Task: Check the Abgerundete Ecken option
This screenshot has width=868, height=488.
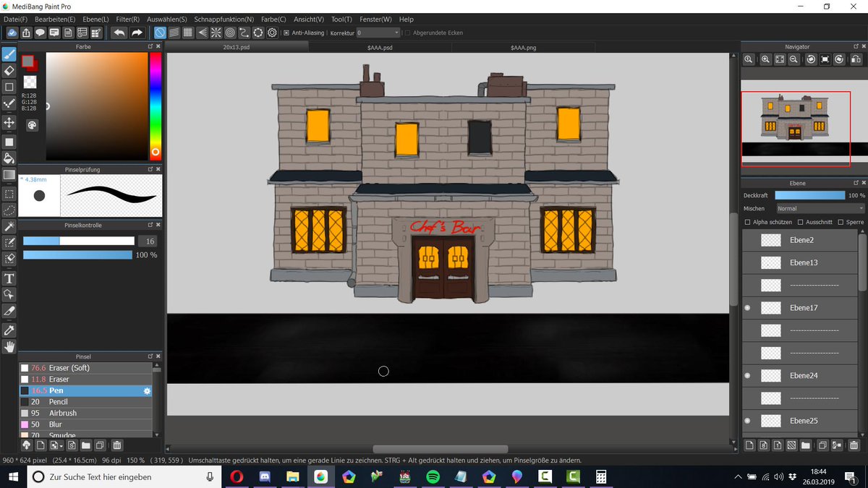Action: point(407,32)
